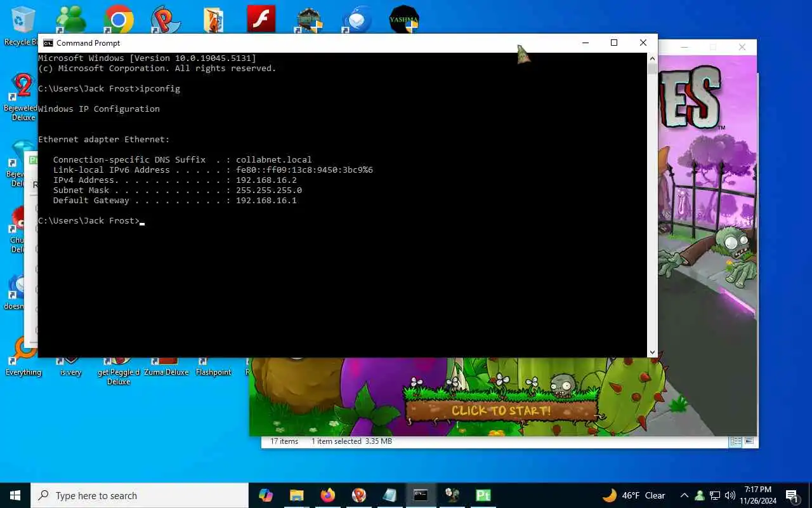Switch to Command Prompt taskbar icon
Screen dimensions: 812x508
coord(421,495)
